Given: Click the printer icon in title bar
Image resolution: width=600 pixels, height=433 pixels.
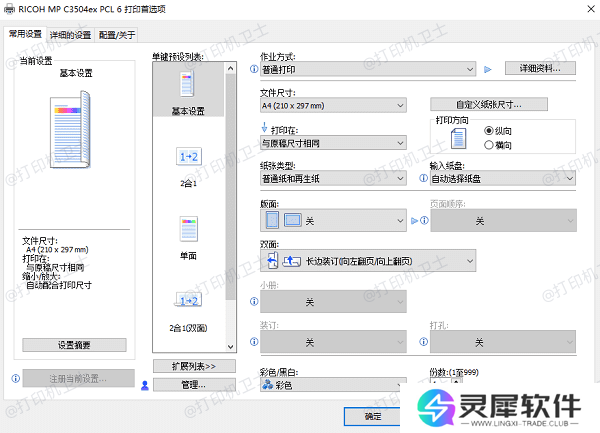Looking at the screenshot, I should (x=10, y=9).
